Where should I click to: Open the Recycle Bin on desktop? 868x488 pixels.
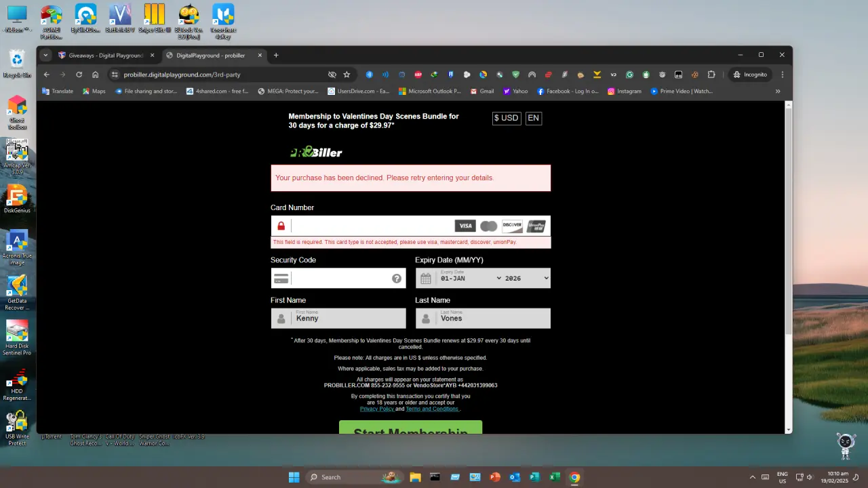[17, 64]
